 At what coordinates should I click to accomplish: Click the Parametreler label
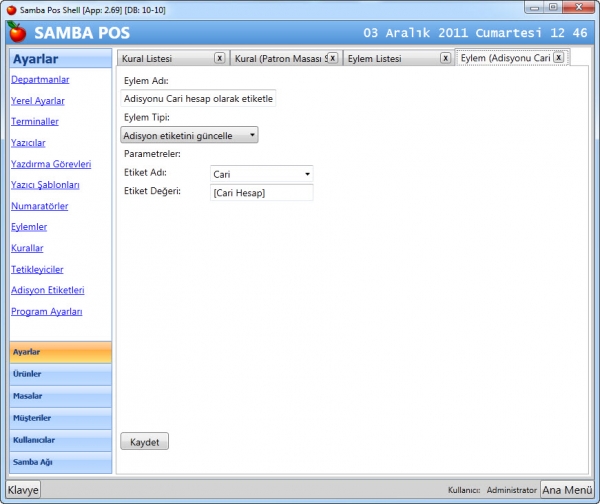[x=152, y=154]
